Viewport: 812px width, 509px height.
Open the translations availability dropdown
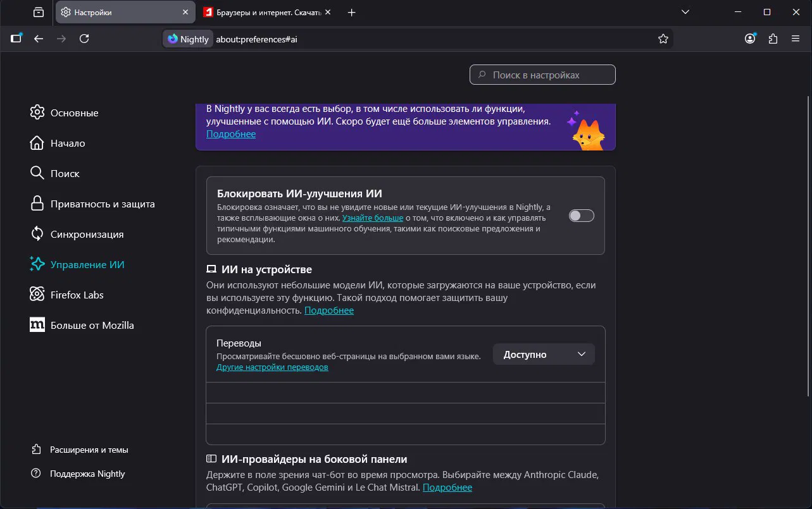pyautogui.click(x=544, y=355)
